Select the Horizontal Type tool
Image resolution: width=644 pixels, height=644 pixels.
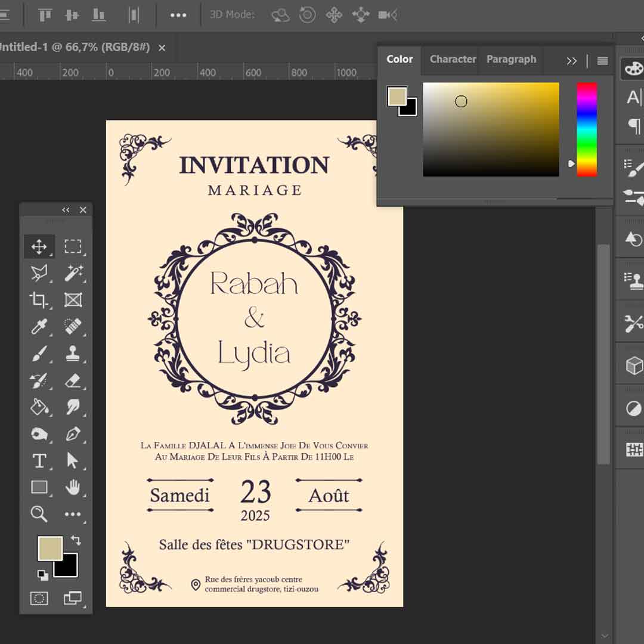[39, 461]
